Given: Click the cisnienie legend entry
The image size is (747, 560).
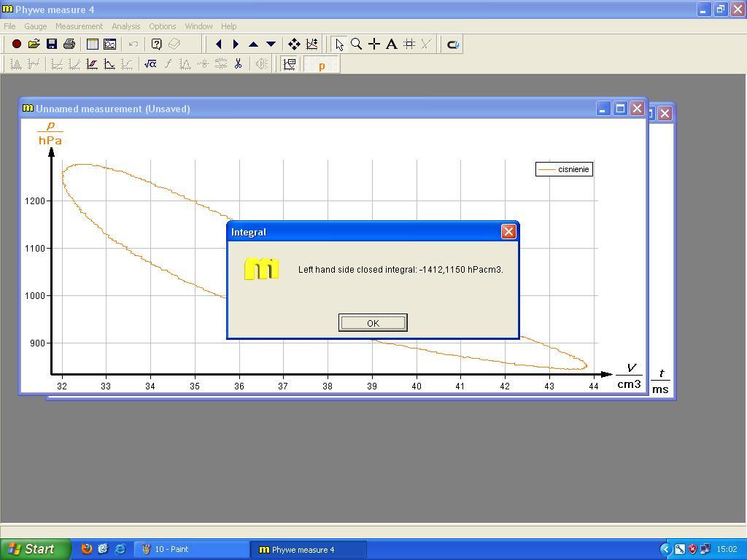Looking at the screenshot, I should point(564,169).
